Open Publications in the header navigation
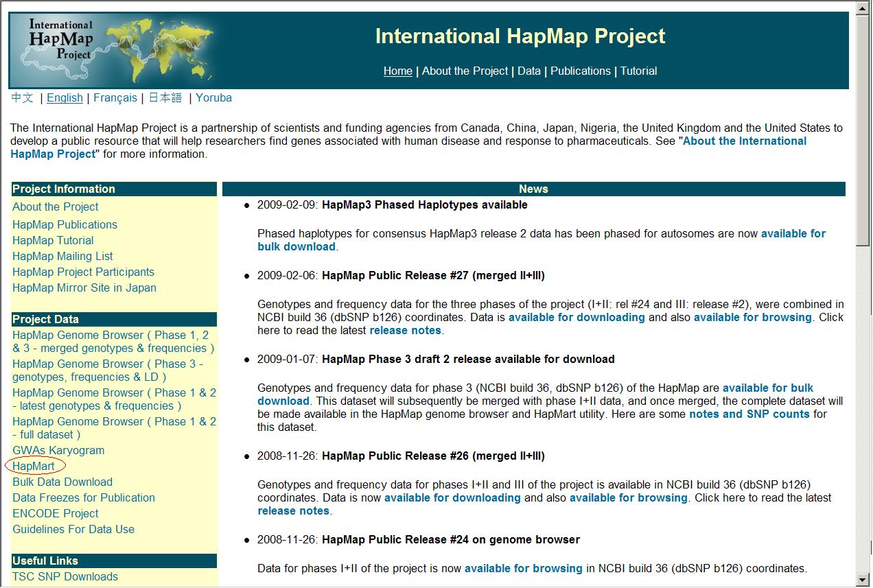The width and height of the screenshot is (873, 588). pos(580,71)
